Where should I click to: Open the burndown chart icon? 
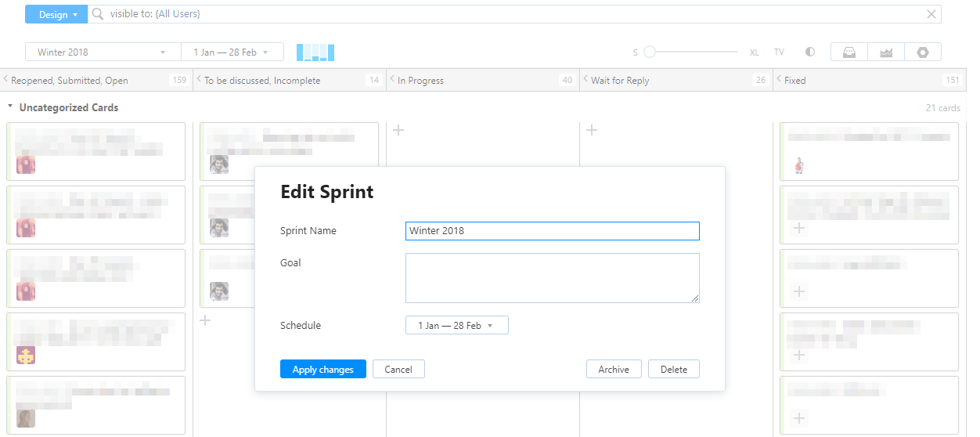pos(886,52)
